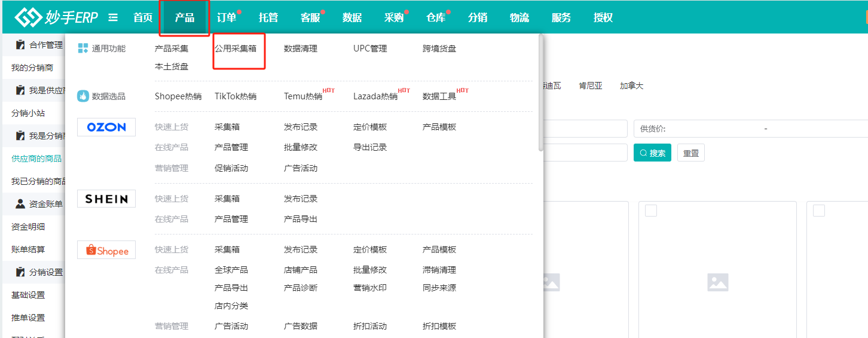Open the 服务 top menu
The height and width of the screenshot is (338, 868).
click(561, 17)
